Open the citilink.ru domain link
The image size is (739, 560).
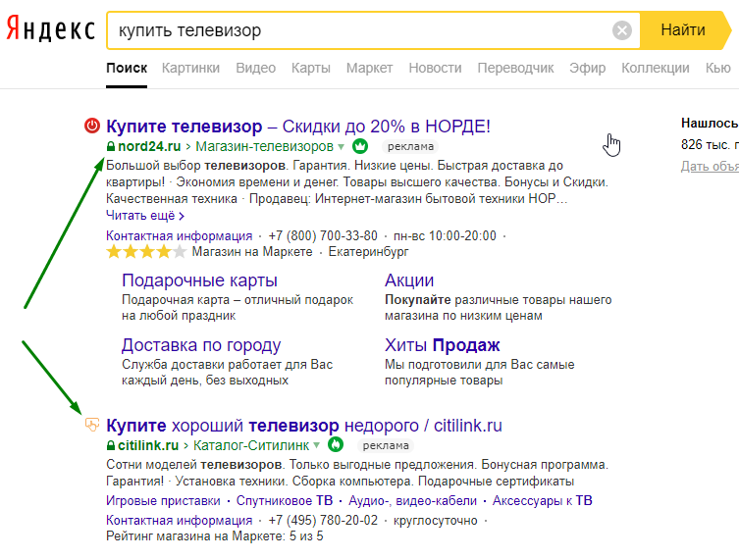[148, 445]
